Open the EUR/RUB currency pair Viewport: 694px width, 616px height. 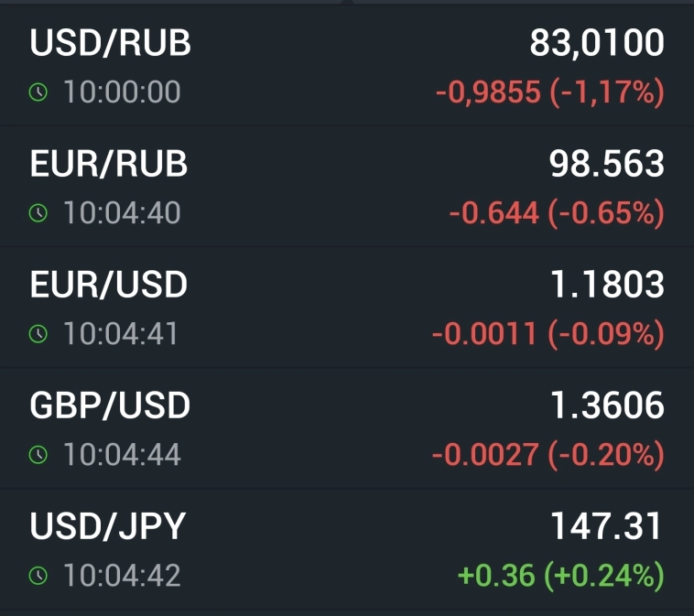[109, 164]
